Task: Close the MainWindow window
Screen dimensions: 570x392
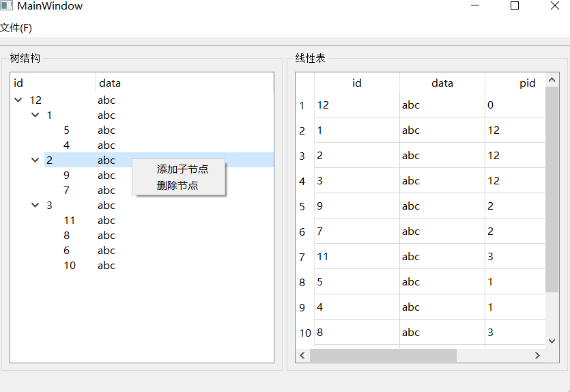Action: (555, 5)
